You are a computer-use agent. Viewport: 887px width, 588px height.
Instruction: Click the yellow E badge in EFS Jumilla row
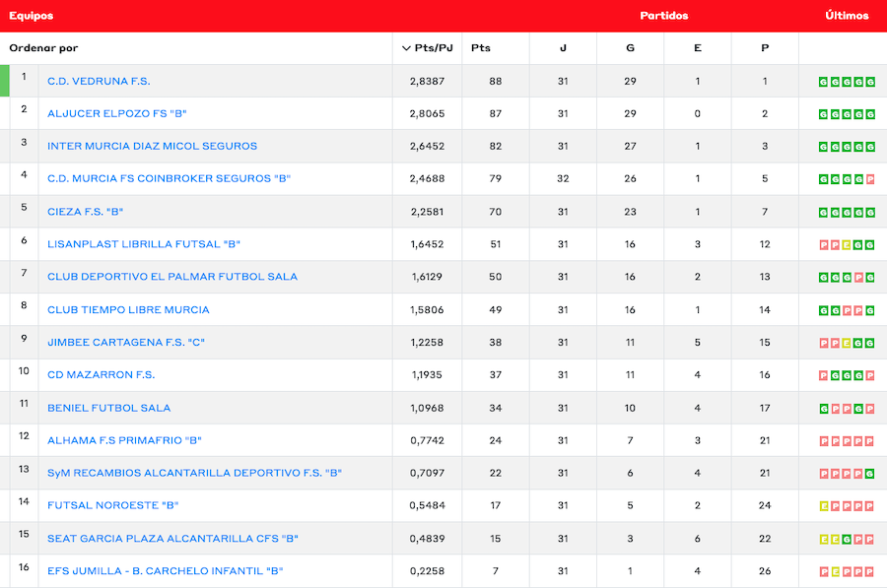coord(835,572)
